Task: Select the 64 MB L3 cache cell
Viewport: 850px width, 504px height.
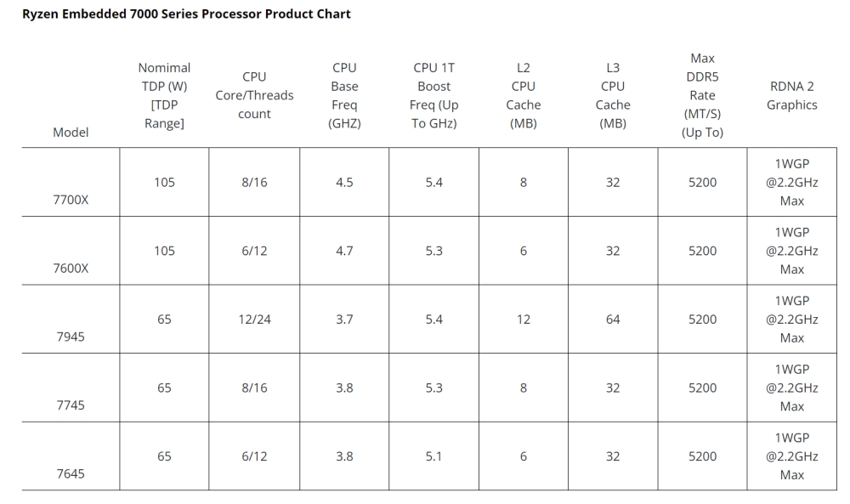Action: point(613,320)
